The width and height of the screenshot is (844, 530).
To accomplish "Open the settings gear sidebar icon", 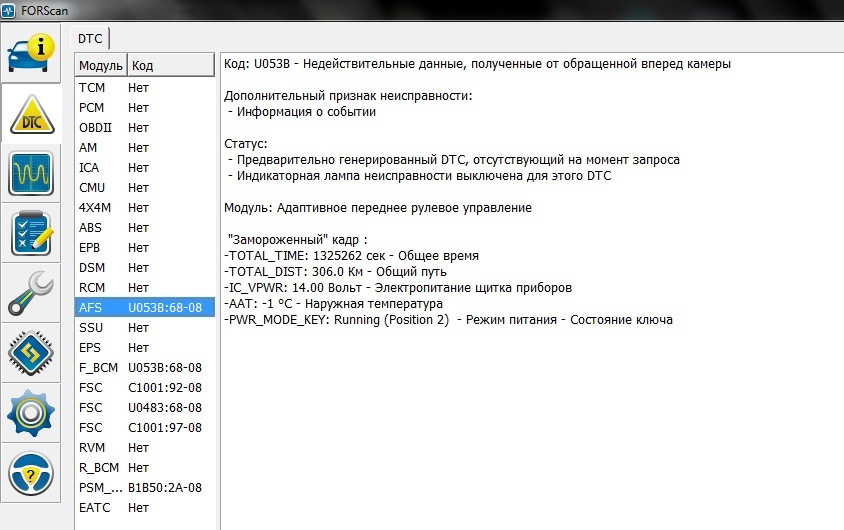I will tap(31, 413).
